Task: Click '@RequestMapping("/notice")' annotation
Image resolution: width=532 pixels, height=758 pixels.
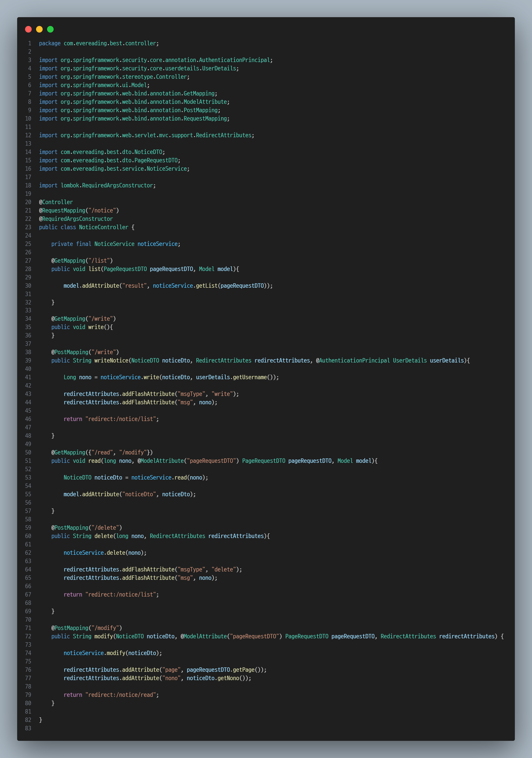Action: pos(79,210)
